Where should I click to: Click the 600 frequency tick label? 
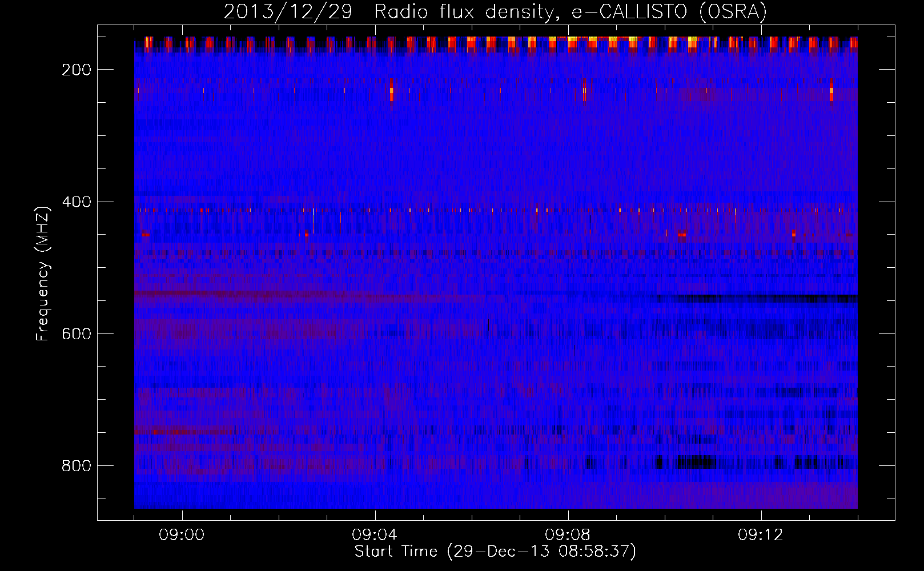coord(77,334)
